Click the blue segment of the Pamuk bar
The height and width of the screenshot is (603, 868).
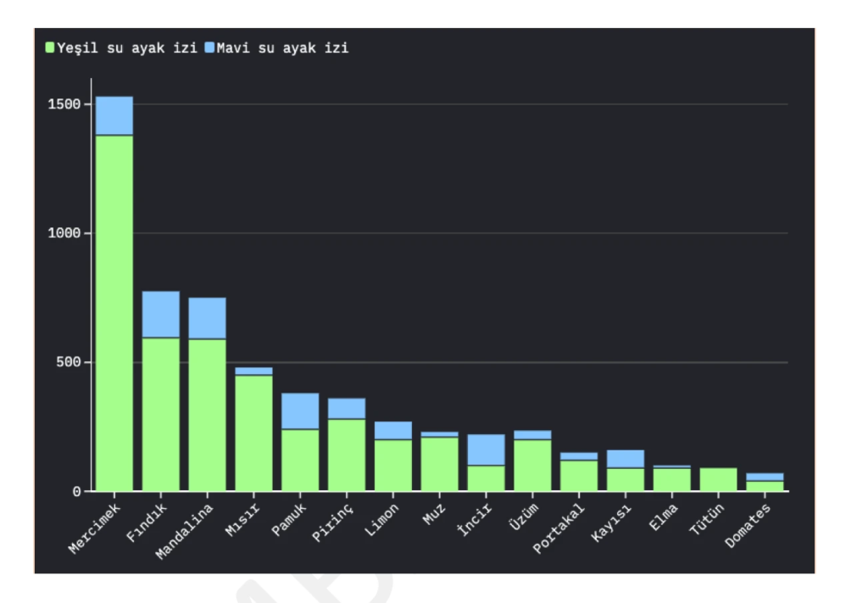(300, 411)
